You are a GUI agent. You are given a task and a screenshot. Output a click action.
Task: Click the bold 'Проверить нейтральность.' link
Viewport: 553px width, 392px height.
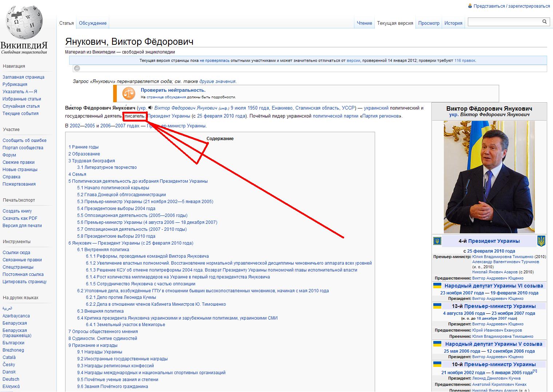click(x=173, y=90)
